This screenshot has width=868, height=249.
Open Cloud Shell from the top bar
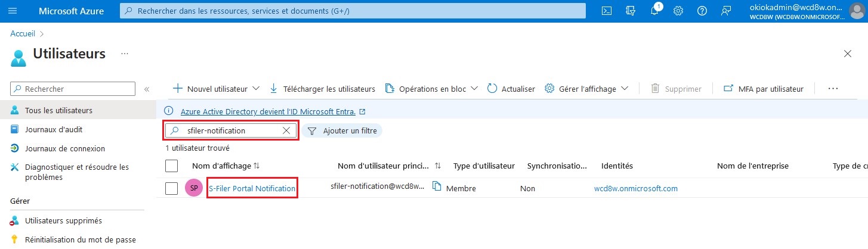606,11
